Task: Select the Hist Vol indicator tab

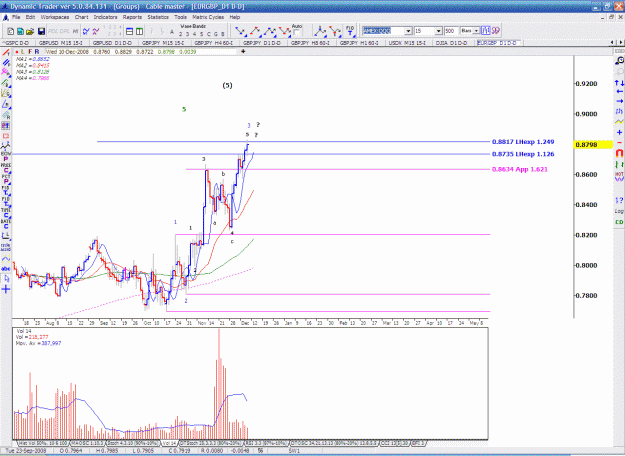Action: pyautogui.click(x=43, y=443)
